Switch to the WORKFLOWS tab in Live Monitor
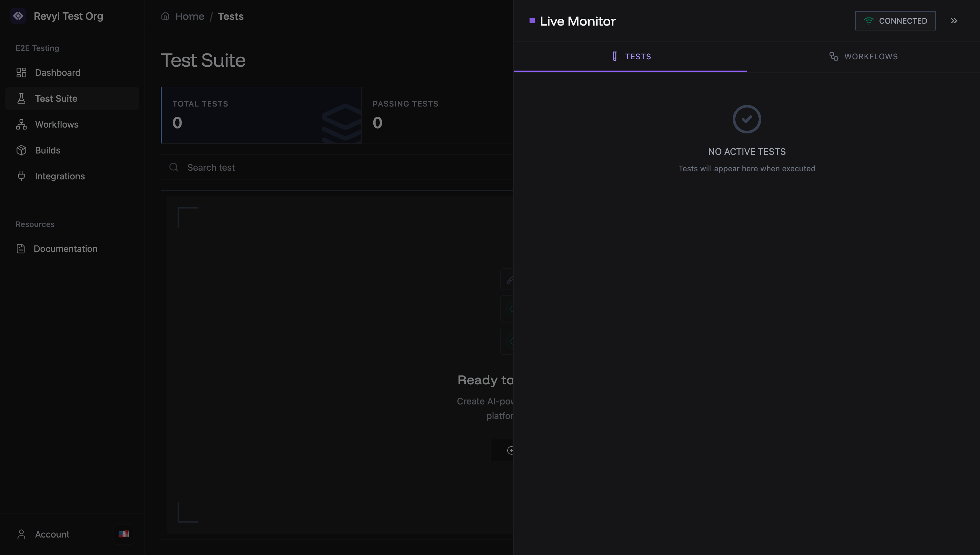The height and width of the screenshot is (555, 980). pos(863,56)
